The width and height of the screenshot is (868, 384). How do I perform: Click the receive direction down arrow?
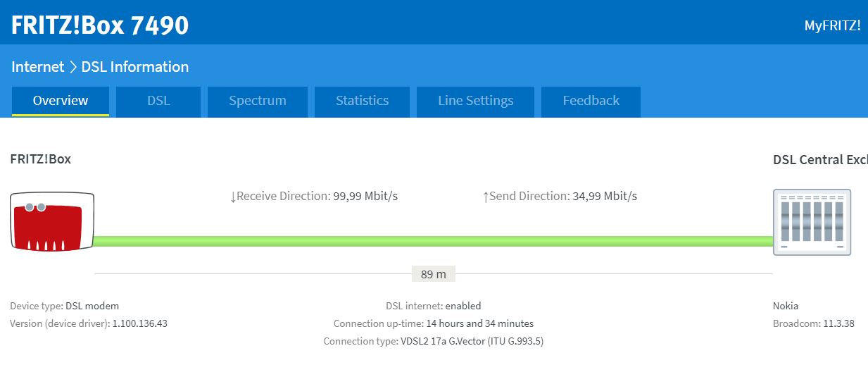[233, 197]
